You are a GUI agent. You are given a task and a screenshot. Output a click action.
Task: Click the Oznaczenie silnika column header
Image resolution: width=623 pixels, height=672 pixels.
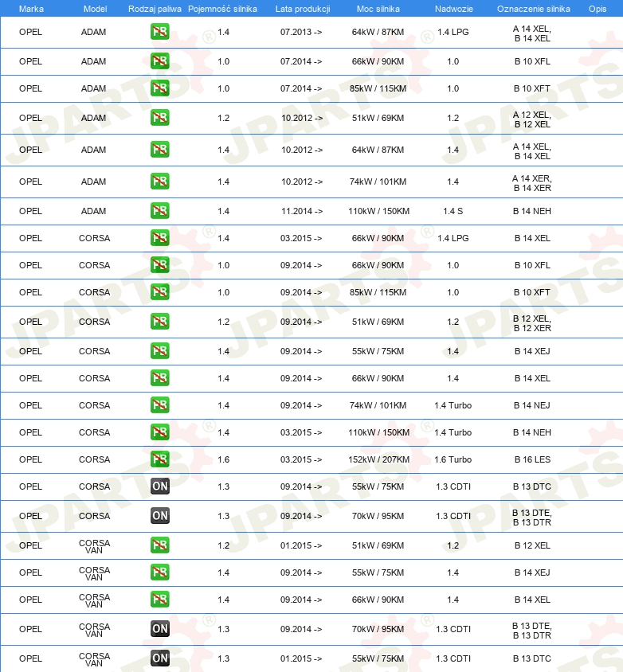click(534, 9)
